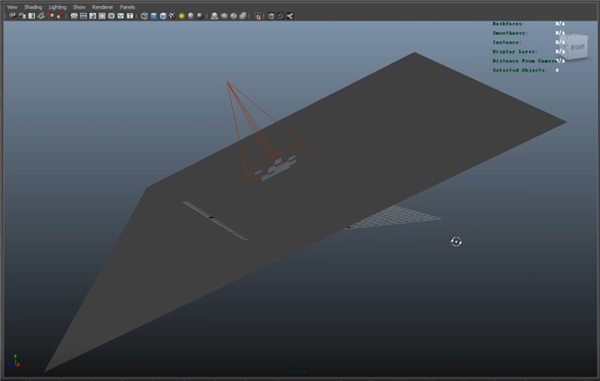The width and height of the screenshot is (600, 381).
Task: Toggle wireframe display cube icon
Action: click(144, 16)
